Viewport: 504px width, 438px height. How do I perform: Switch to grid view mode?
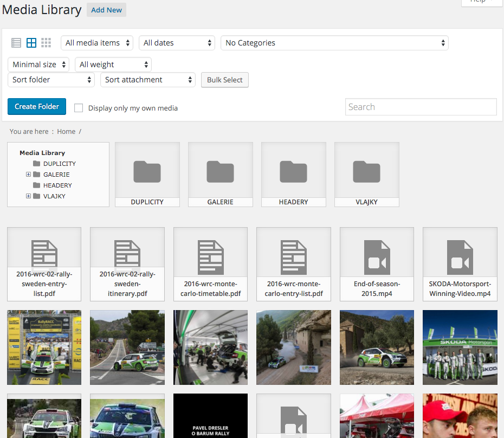point(31,43)
